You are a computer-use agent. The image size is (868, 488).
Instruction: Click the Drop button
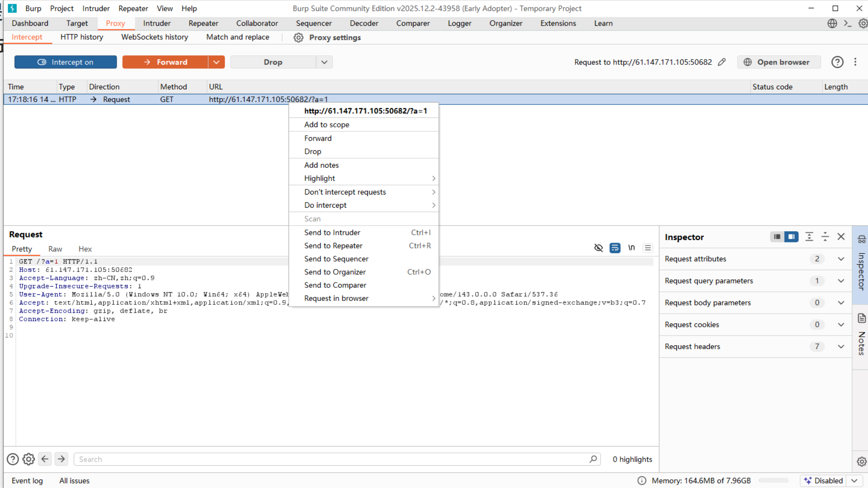[x=273, y=62]
